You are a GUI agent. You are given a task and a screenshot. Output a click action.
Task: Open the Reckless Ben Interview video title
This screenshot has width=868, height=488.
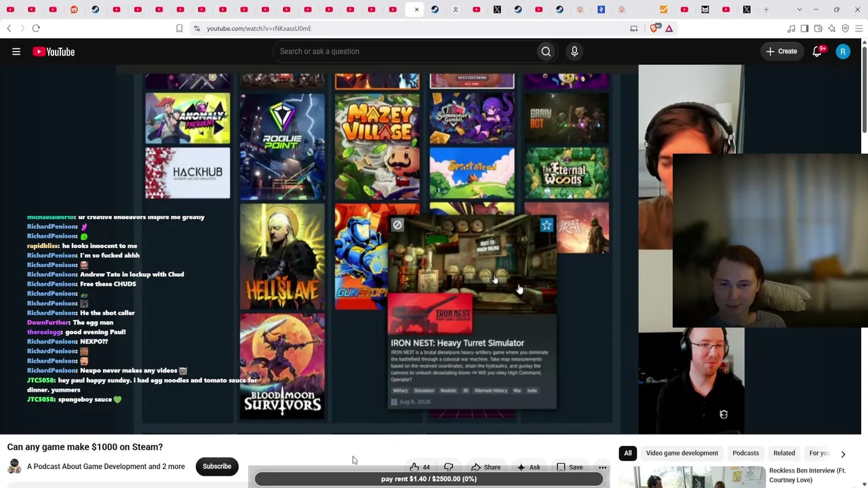coord(808,475)
